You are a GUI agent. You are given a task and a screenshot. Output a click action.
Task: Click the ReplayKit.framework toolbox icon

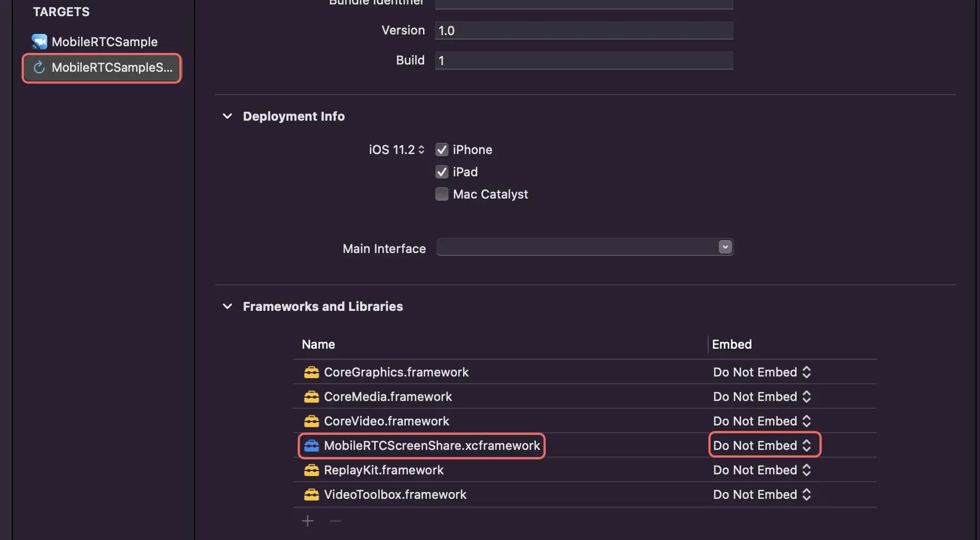(311, 470)
